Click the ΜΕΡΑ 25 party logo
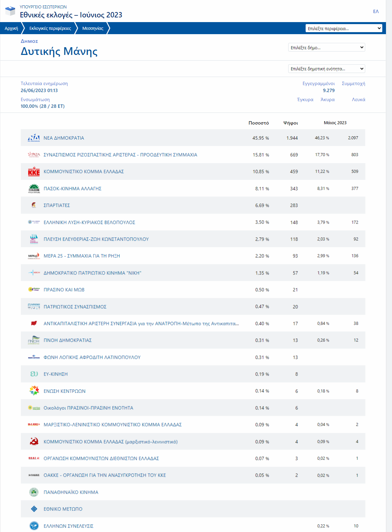The width and height of the screenshot is (392, 532). coord(34,256)
